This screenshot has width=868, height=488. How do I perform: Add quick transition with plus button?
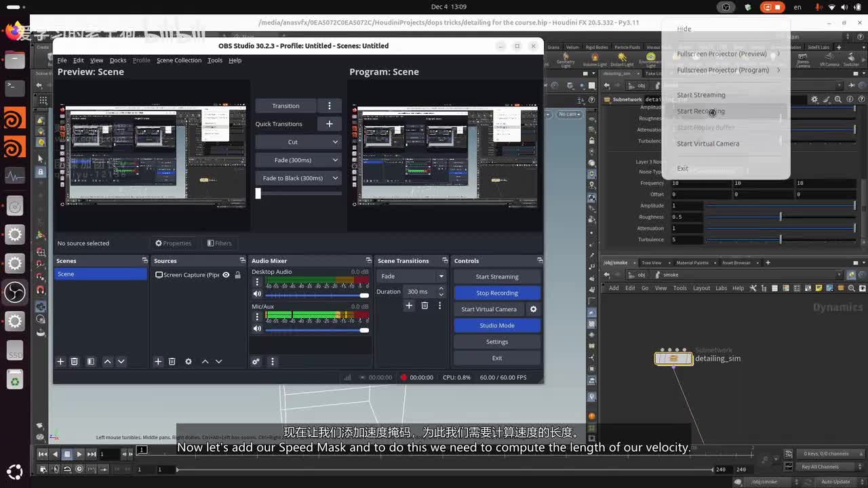(x=330, y=124)
